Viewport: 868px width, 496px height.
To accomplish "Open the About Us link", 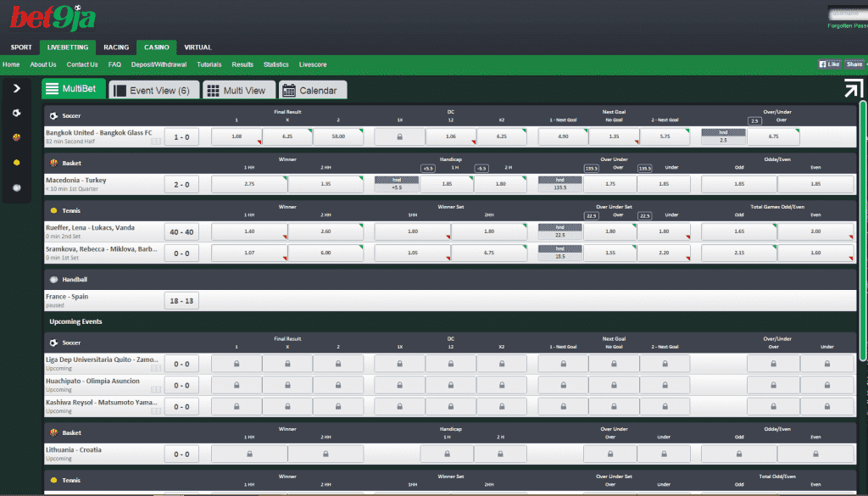I will pos(43,64).
